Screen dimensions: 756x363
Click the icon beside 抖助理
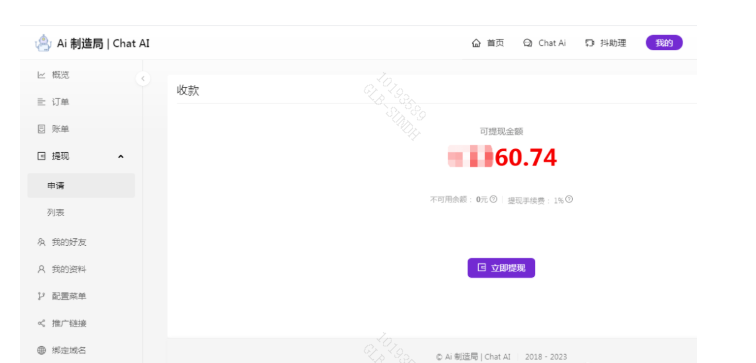[589, 43]
